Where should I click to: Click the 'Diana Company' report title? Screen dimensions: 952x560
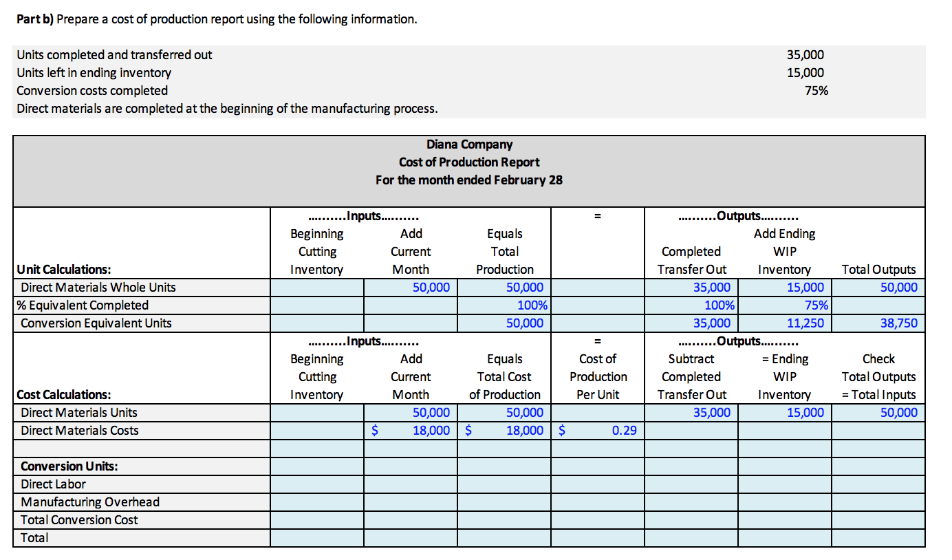coord(469,144)
